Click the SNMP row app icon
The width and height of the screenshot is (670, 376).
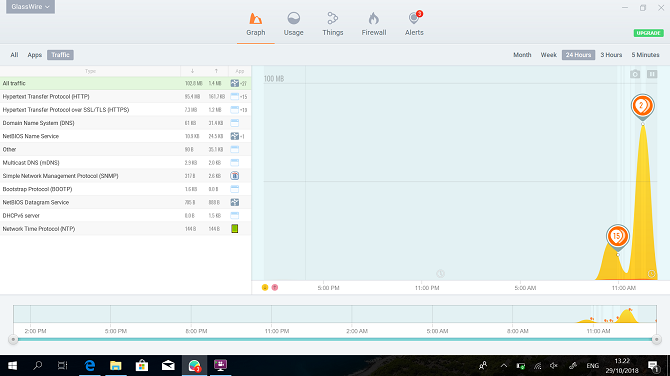(x=235, y=176)
